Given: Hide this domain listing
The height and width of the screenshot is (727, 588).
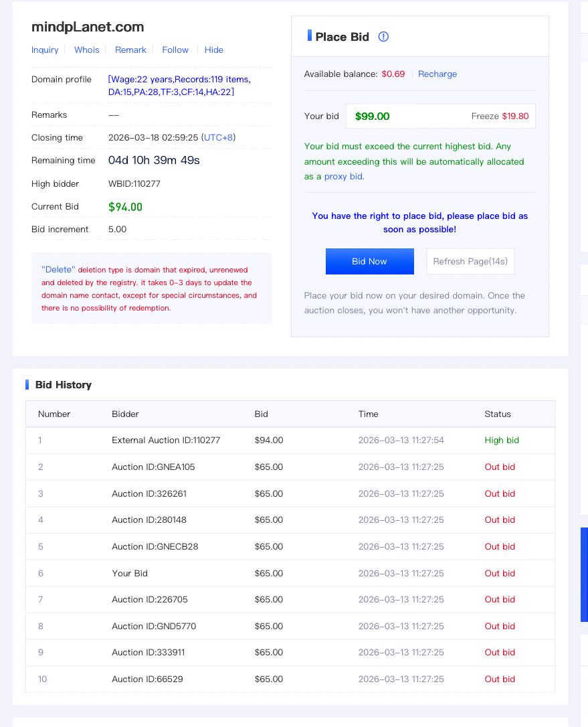Looking at the screenshot, I should click(x=213, y=50).
